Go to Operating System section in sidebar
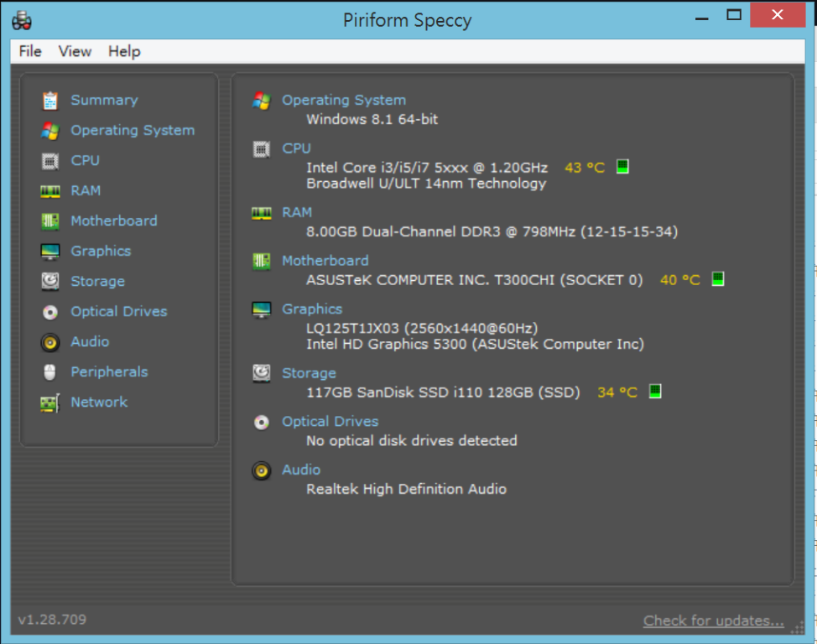Screen dimensions: 817x644 tap(133, 130)
